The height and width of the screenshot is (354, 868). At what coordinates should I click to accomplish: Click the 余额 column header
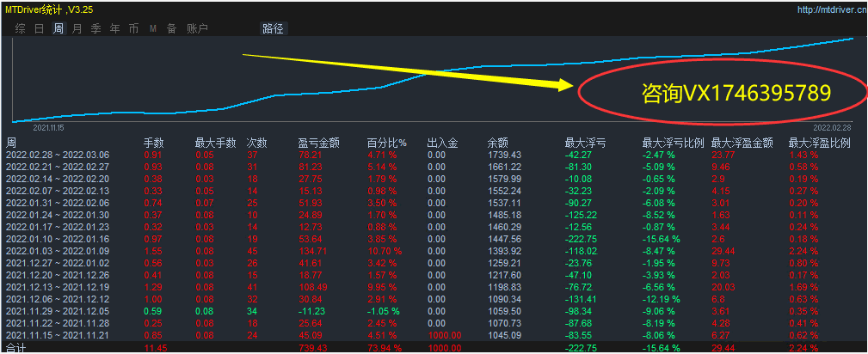498,143
